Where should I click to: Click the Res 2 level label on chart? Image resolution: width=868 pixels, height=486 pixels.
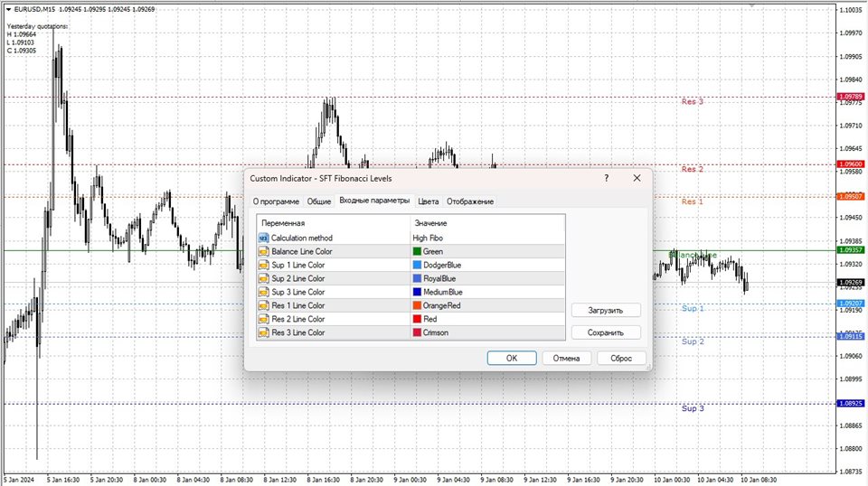point(692,169)
